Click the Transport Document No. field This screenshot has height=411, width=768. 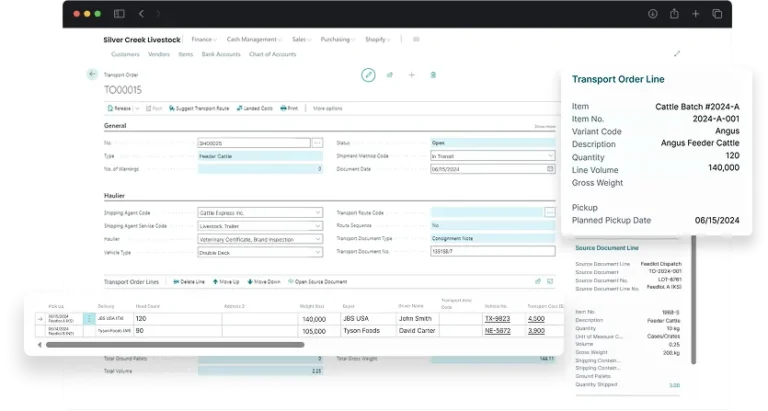point(493,251)
